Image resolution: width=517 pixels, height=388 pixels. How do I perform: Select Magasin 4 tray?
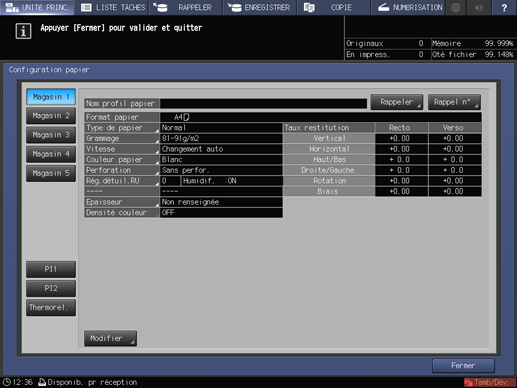click(51, 154)
